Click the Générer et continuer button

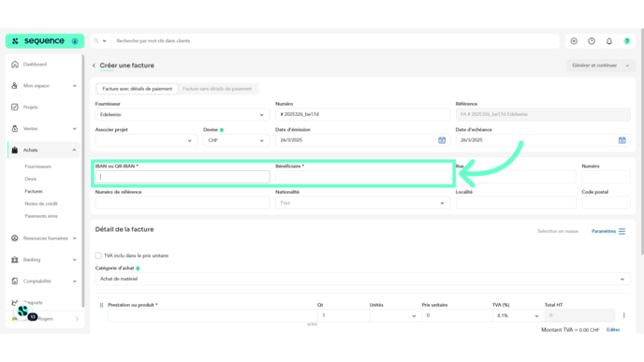click(594, 65)
